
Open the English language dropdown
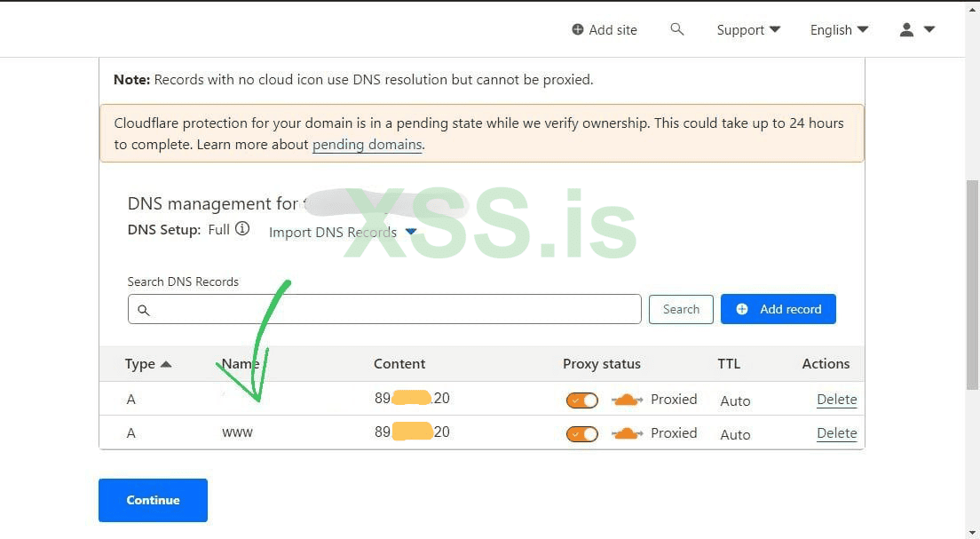[839, 29]
